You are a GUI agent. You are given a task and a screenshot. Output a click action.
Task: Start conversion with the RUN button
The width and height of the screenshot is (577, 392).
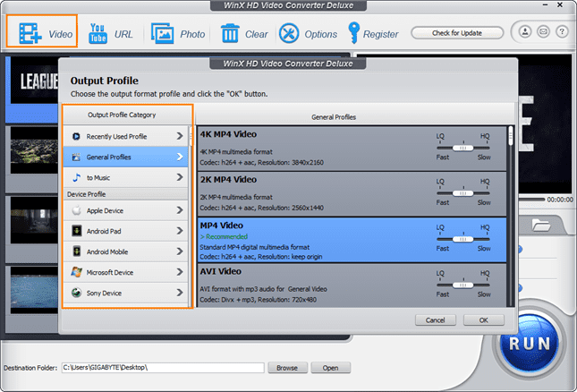[530, 344]
